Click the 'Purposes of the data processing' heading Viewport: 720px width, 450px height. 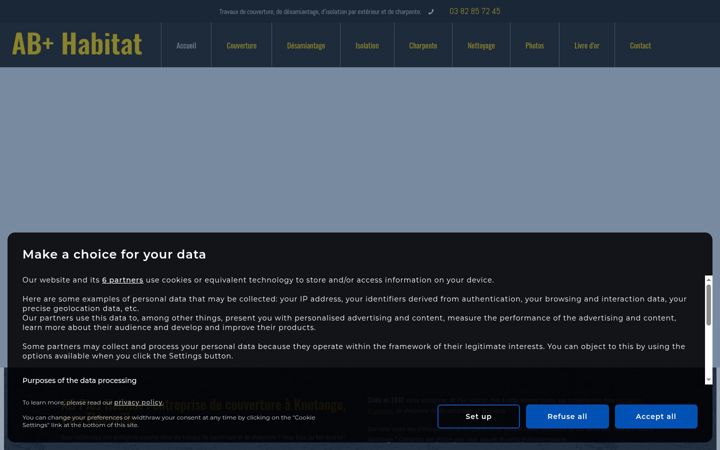tap(79, 380)
